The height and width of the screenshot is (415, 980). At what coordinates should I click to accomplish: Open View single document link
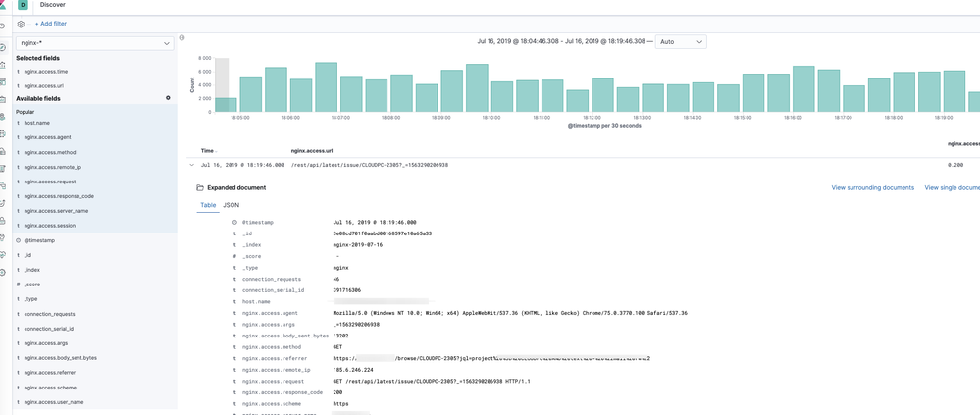952,187
